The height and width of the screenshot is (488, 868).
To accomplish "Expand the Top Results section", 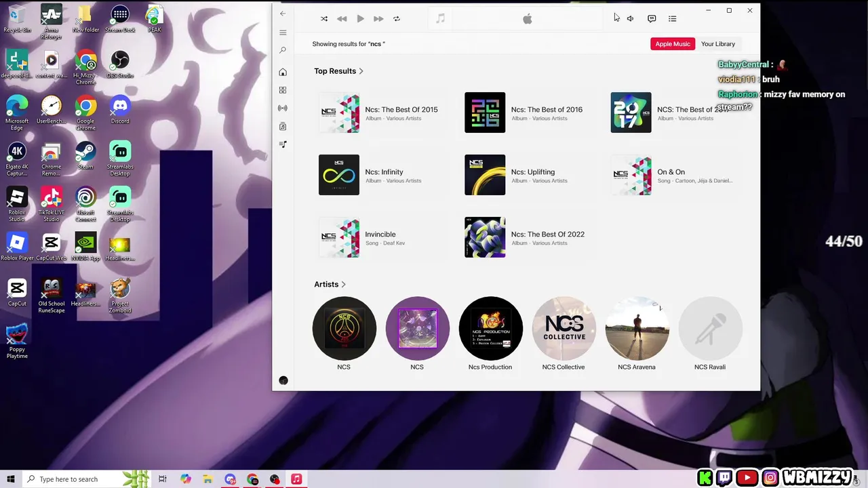I will pos(338,71).
